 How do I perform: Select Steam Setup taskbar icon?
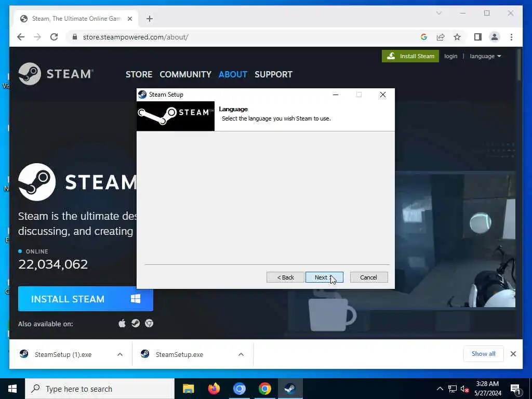(x=290, y=389)
